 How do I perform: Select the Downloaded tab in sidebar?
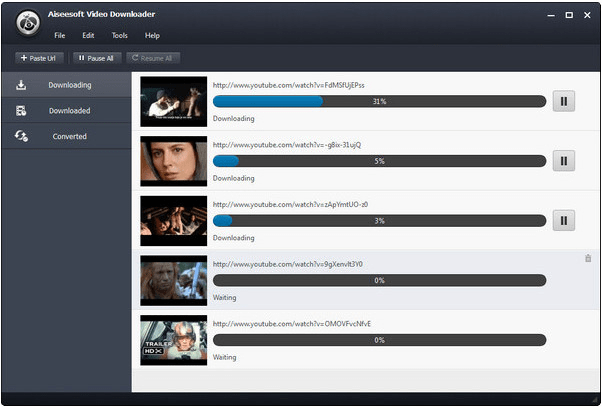tap(66, 111)
